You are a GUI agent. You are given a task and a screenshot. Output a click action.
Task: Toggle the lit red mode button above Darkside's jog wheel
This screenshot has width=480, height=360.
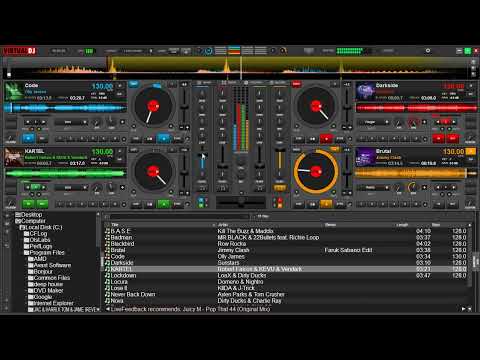click(296, 84)
